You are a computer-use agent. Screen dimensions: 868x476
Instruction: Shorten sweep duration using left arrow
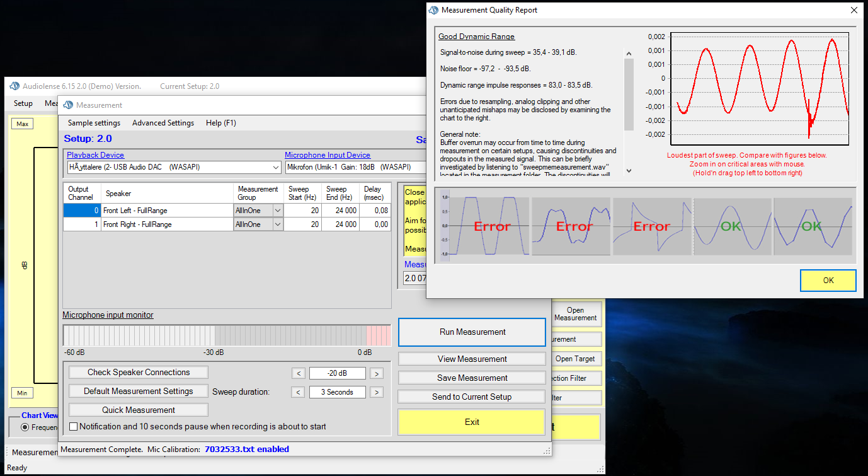click(299, 392)
